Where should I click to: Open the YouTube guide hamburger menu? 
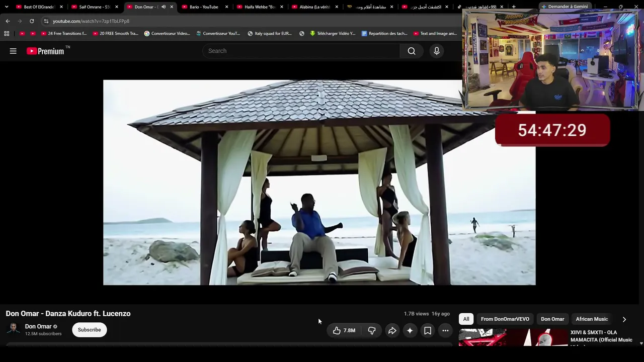click(x=13, y=51)
